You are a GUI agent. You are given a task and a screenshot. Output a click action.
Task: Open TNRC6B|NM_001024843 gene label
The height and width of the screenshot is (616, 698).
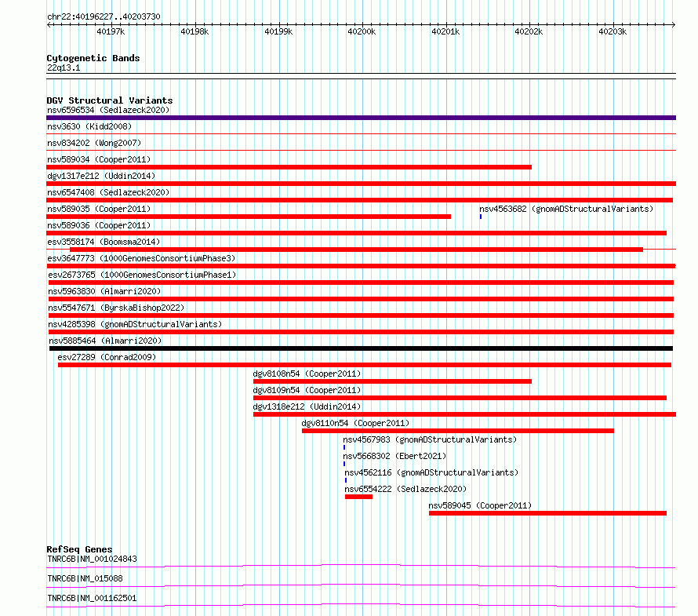coord(92,559)
